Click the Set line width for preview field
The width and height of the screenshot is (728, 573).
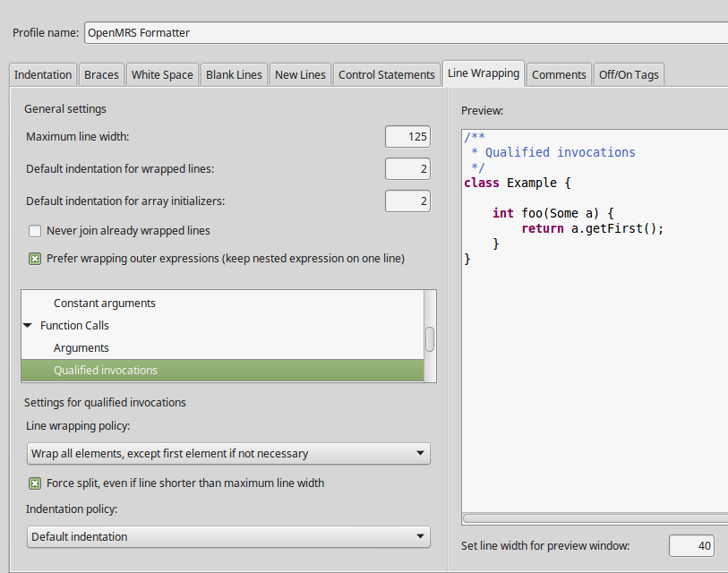pos(690,546)
